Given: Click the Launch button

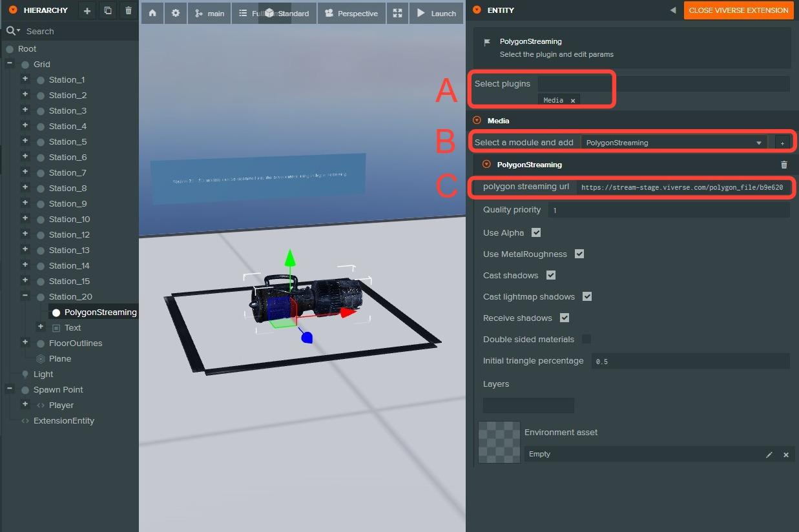Looking at the screenshot, I should 436,14.
